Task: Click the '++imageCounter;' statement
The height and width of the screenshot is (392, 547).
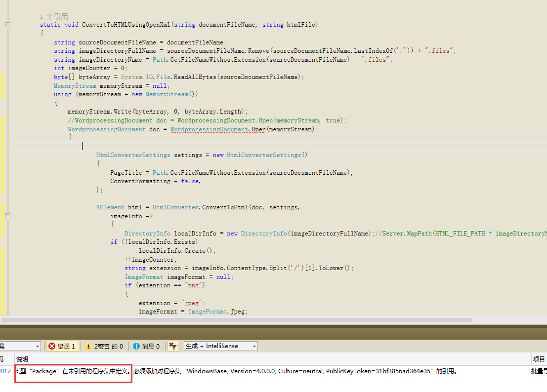Action: (x=151, y=260)
